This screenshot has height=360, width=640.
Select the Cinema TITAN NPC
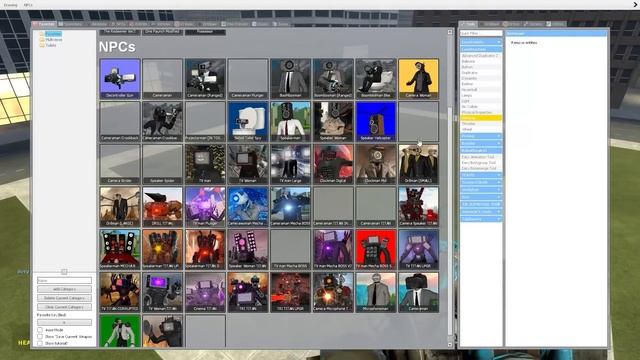coord(205,292)
